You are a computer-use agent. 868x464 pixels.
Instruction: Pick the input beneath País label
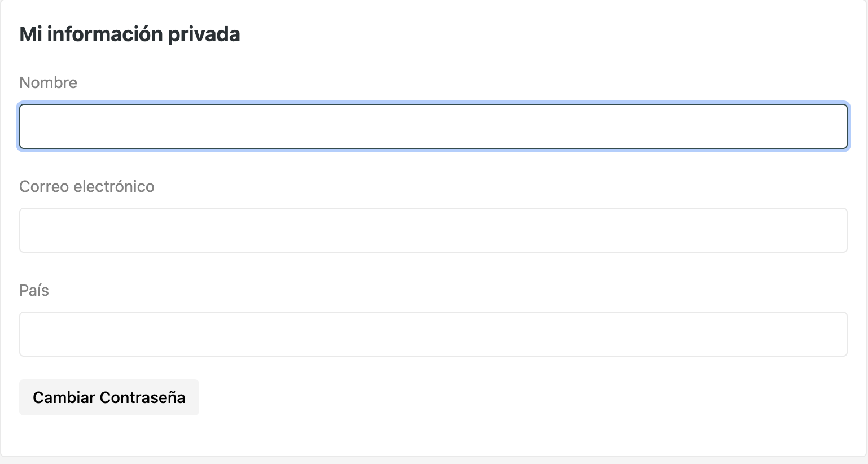click(433, 334)
